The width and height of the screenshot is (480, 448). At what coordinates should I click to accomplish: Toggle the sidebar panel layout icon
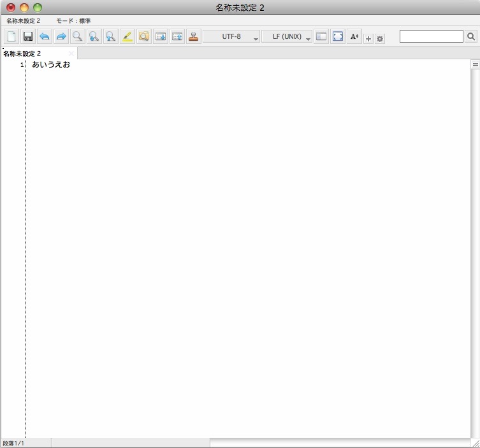coord(321,37)
